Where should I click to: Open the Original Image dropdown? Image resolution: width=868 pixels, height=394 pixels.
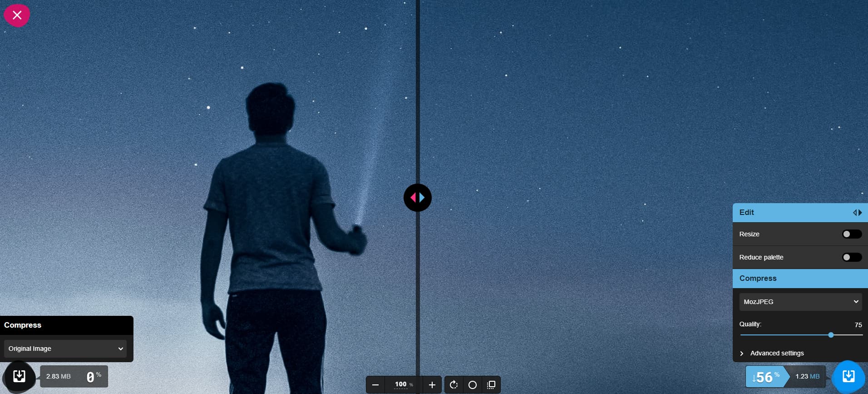[x=65, y=349]
